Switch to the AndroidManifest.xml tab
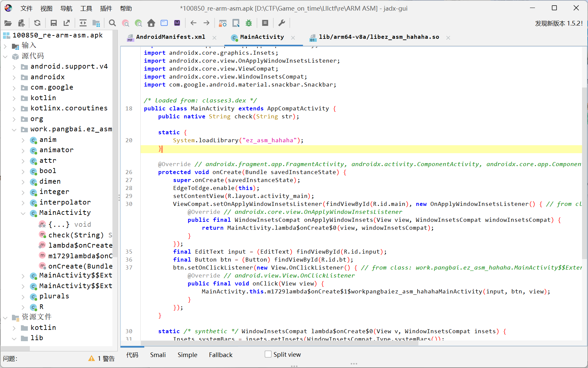The image size is (588, 368). pyautogui.click(x=170, y=37)
